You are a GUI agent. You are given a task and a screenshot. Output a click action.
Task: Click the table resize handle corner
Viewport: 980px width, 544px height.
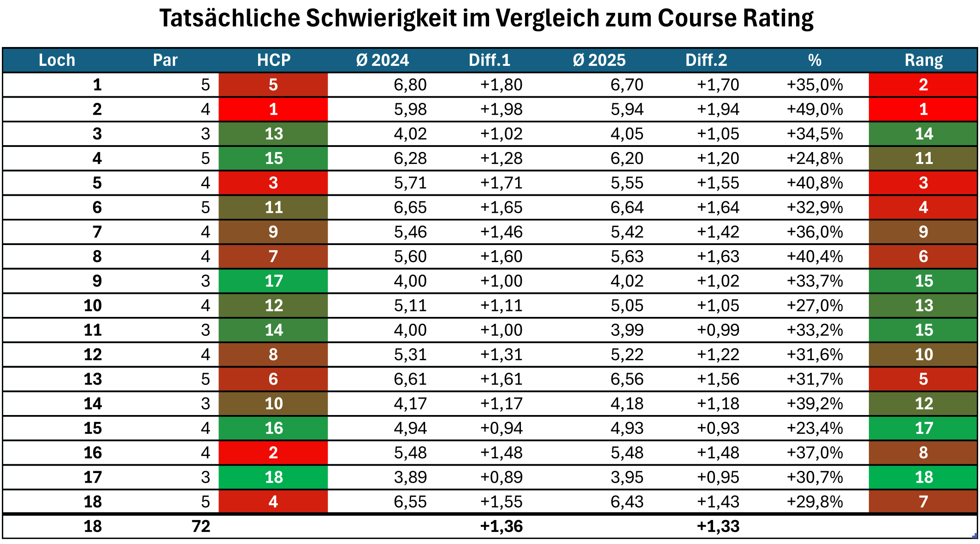coord(974,536)
